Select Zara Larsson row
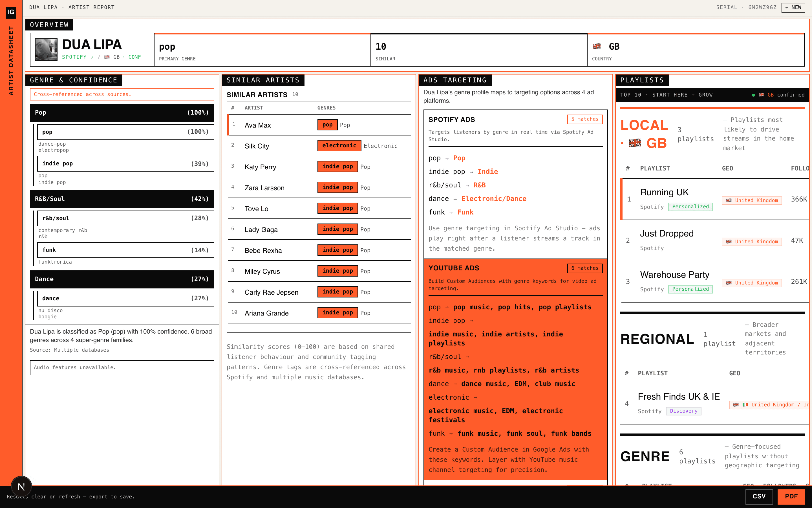The width and height of the screenshot is (812, 508). pos(319,187)
